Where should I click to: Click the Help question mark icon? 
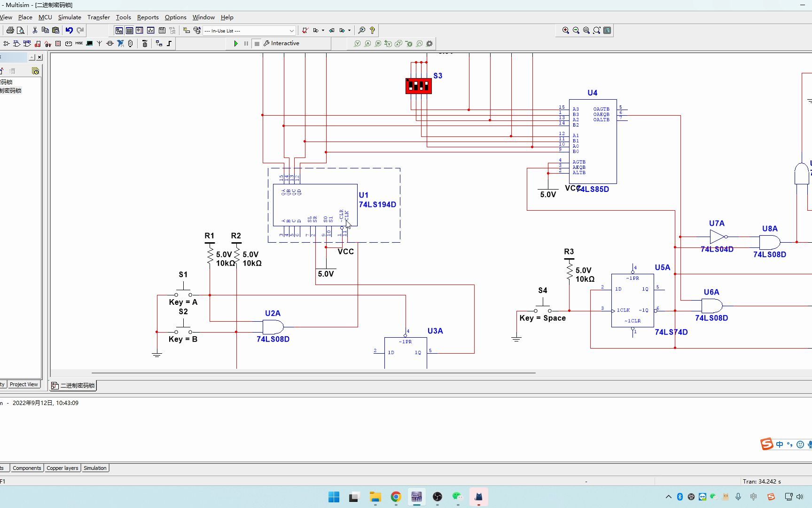pos(372,30)
